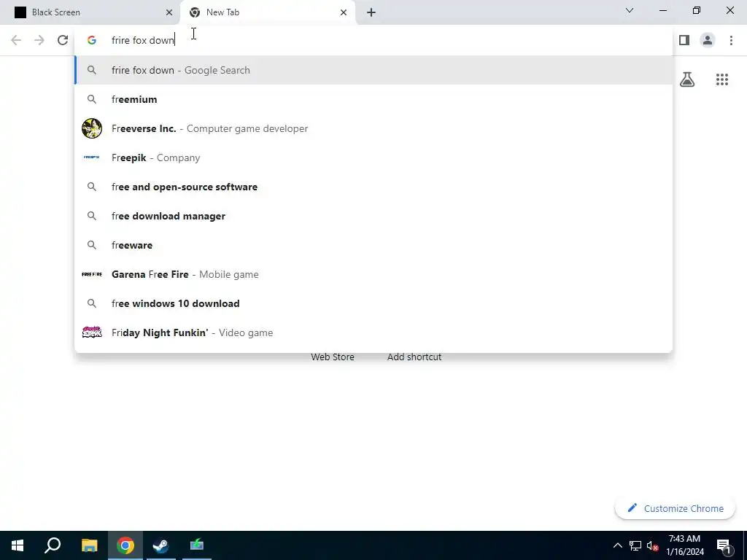Screen dimensions: 747x560
Task: Click the network status tray icon
Action: point(635,545)
